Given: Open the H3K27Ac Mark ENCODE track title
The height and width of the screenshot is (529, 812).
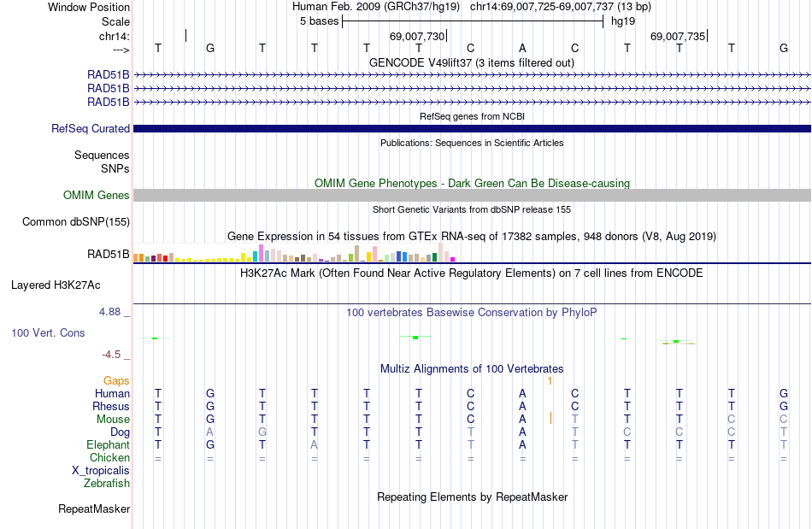Looking at the screenshot, I should coord(472,273).
